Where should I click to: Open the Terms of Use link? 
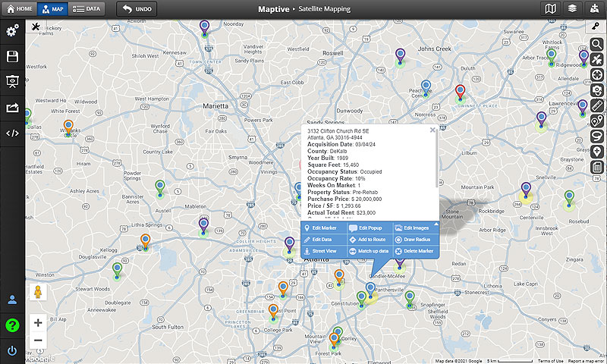pyautogui.click(x=550, y=361)
